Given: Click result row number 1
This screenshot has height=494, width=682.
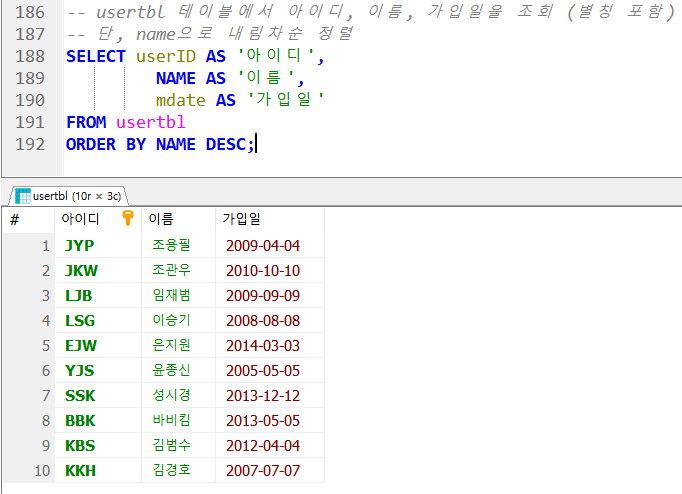Looking at the screenshot, I should 29,245.
